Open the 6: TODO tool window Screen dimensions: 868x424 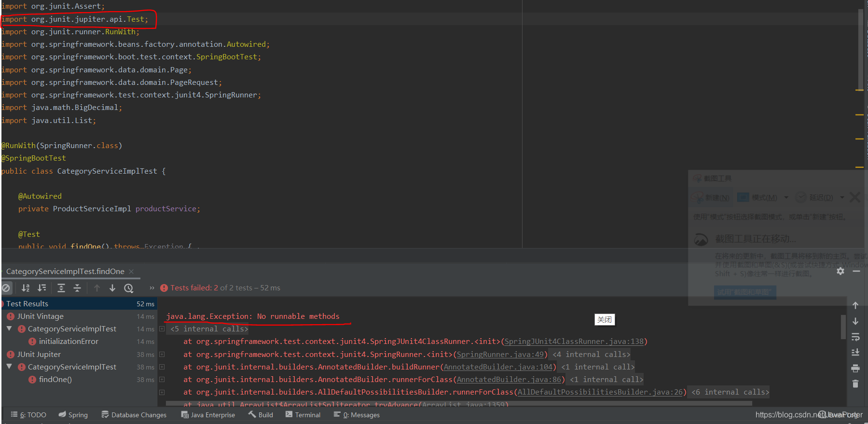click(28, 415)
